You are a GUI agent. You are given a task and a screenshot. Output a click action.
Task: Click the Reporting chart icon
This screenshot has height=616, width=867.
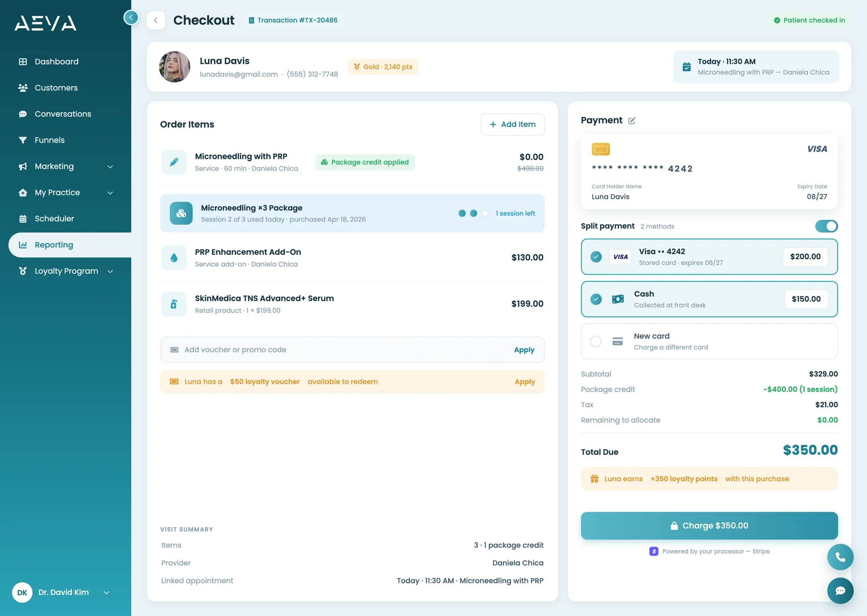coord(23,245)
